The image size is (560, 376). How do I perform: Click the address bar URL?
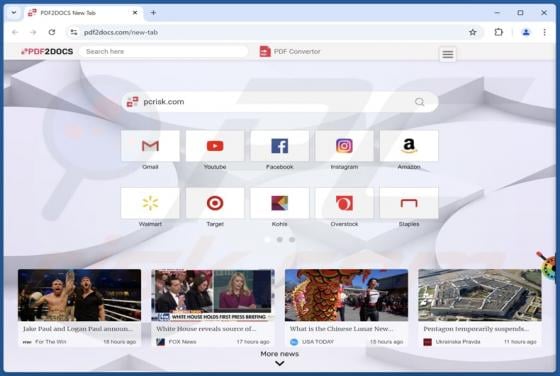[x=121, y=32]
